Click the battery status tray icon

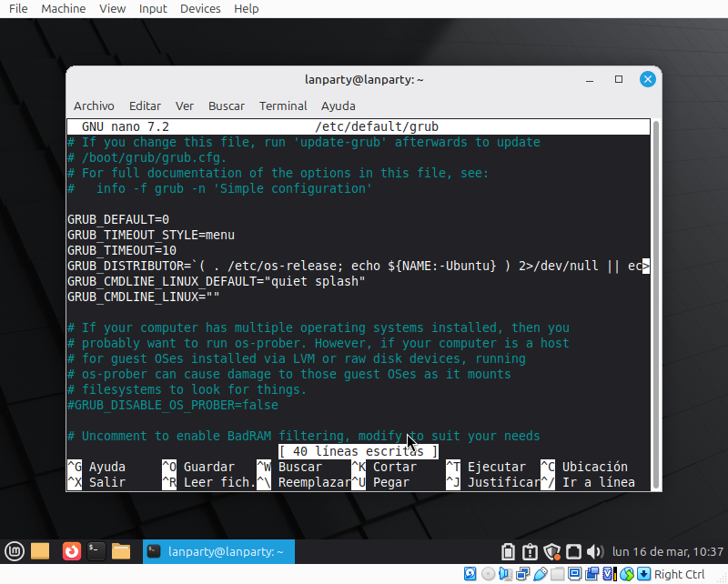[510, 551]
